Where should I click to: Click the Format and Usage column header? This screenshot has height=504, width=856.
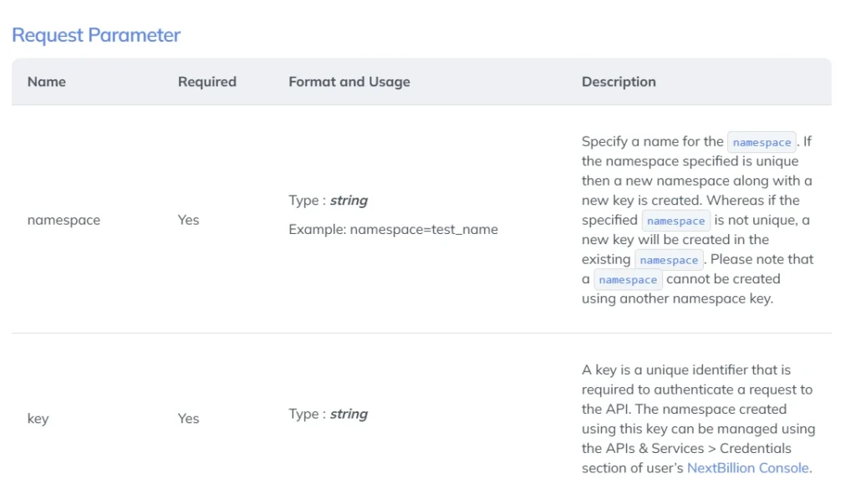(349, 82)
